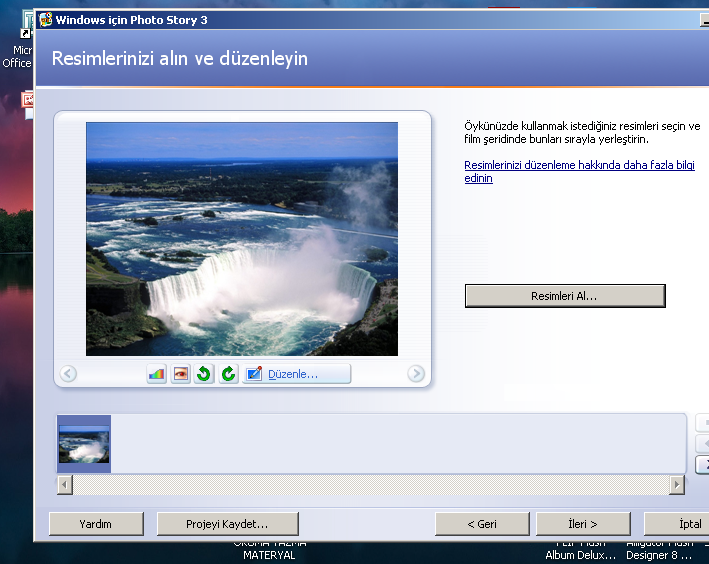Click the color levels correction icon

coord(156,374)
